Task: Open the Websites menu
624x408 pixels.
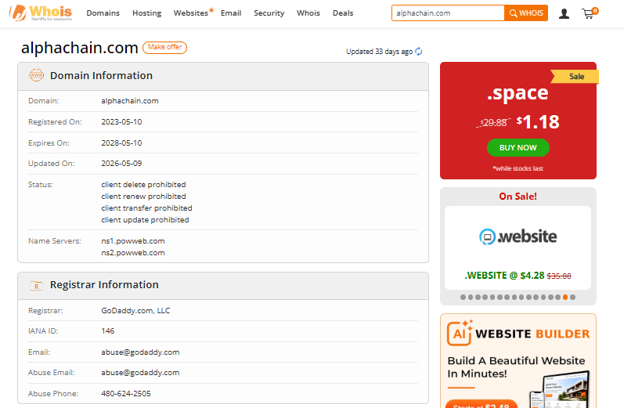Action: tap(191, 13)
